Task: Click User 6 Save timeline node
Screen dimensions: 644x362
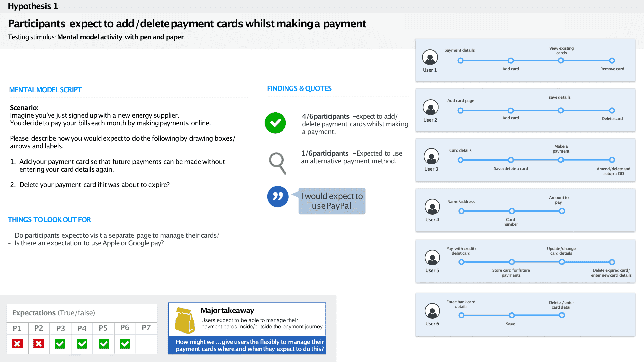Action: (512, 315)
